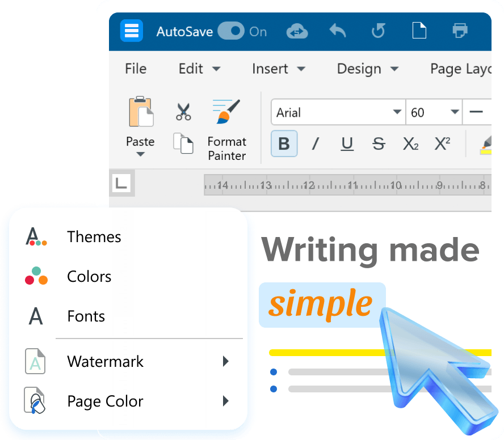Choose Themes from the design panel
504x440 pixels.
point(94,237)
